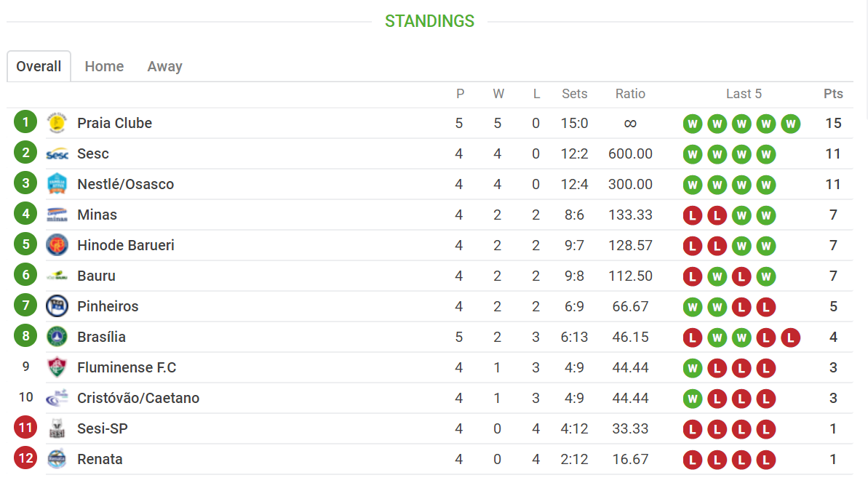Viewport: 868px width, 483px height.
Task: Click the Pinheiros team crest
Action: [57, 306]
